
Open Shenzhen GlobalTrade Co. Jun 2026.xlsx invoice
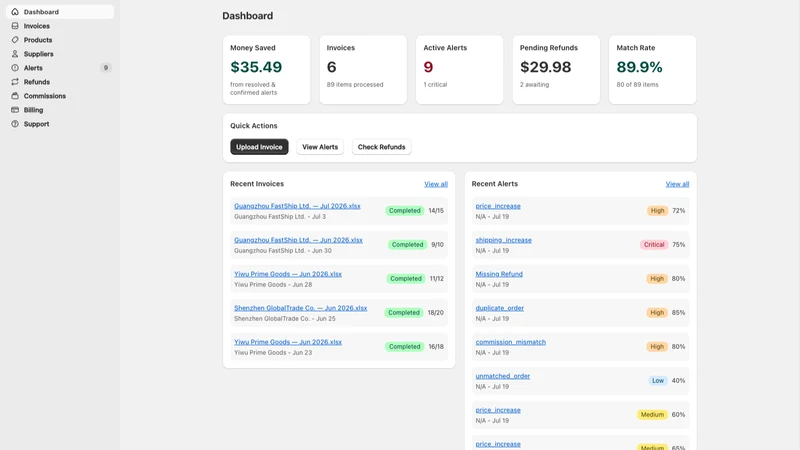301,308
